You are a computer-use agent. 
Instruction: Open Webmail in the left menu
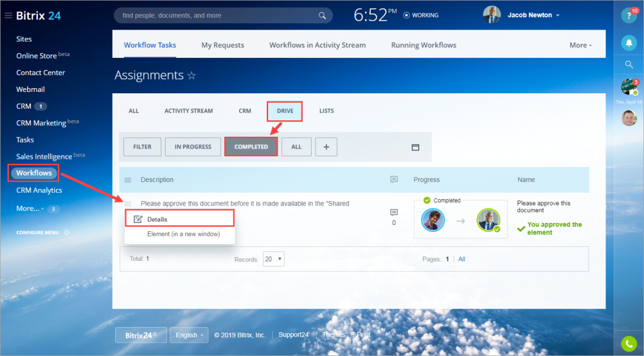tap(30, 89)
